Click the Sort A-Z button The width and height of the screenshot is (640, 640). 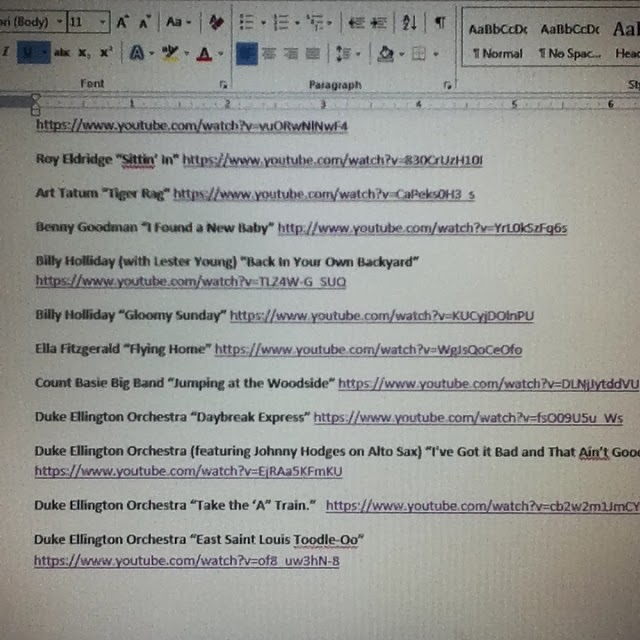pos(409,22)
